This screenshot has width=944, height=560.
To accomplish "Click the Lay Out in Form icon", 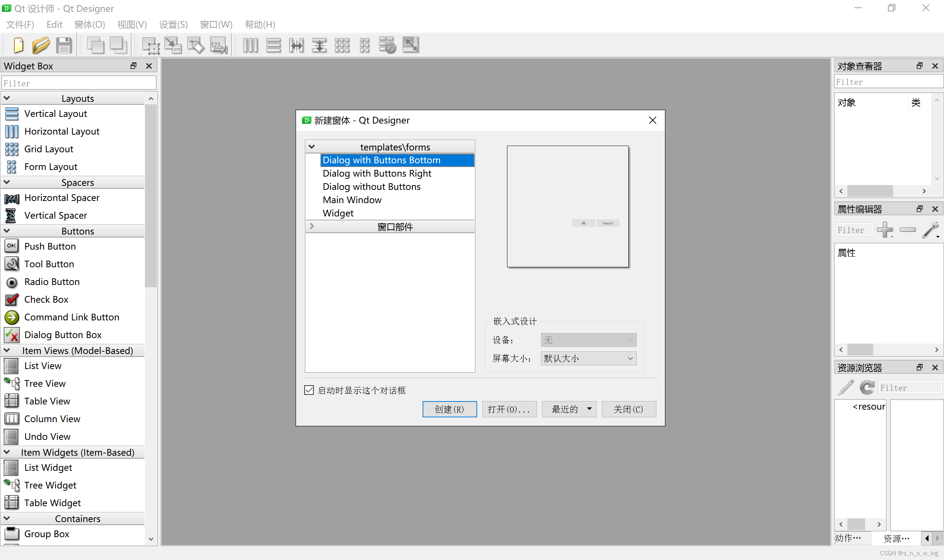I will (x=365, y=45).
